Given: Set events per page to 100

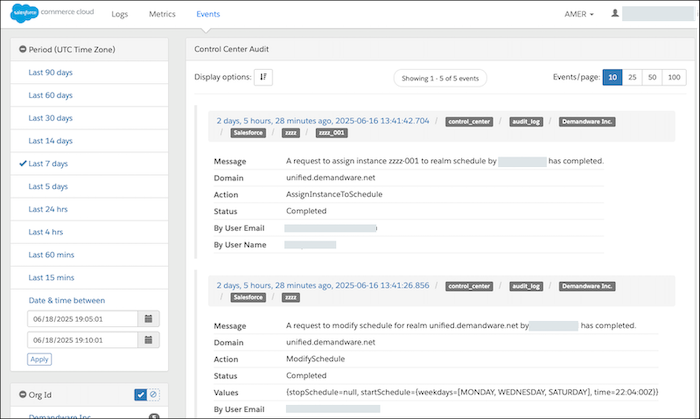Looking at the screenshot, I should coord(674,77).
